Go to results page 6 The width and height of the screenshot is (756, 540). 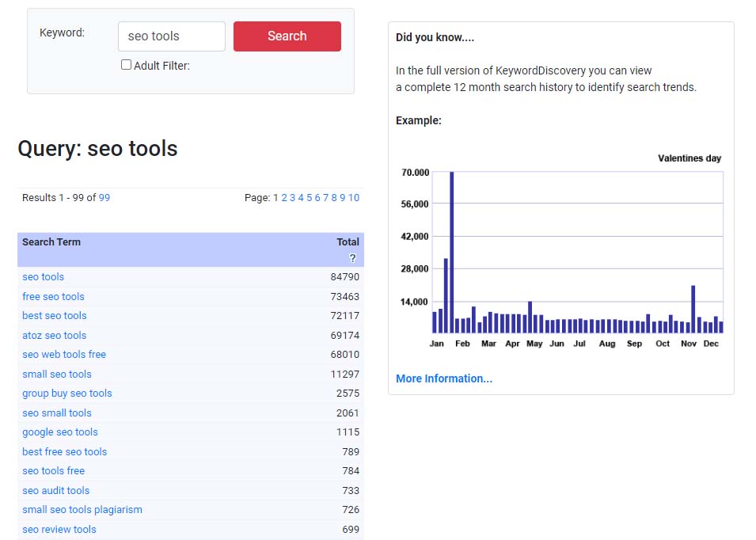[317, 198]
